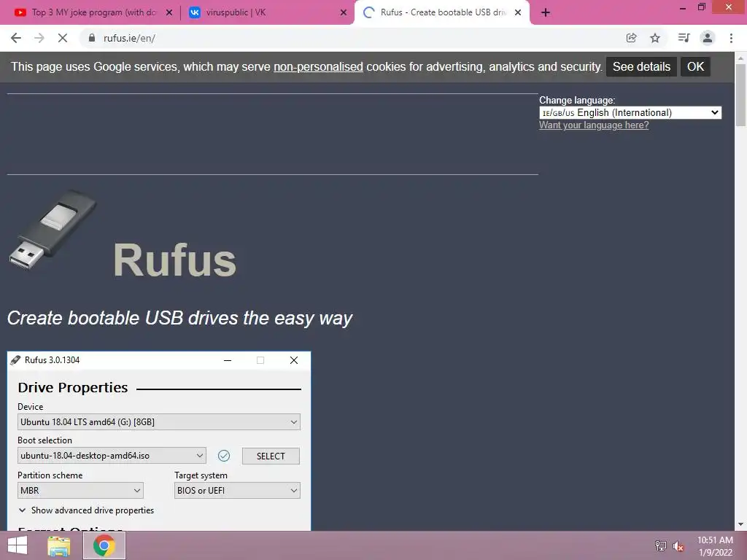The height and width of the screenshot is (560, 747).
Task: Close the viruspublic VK tab
Action: (344, 13)
